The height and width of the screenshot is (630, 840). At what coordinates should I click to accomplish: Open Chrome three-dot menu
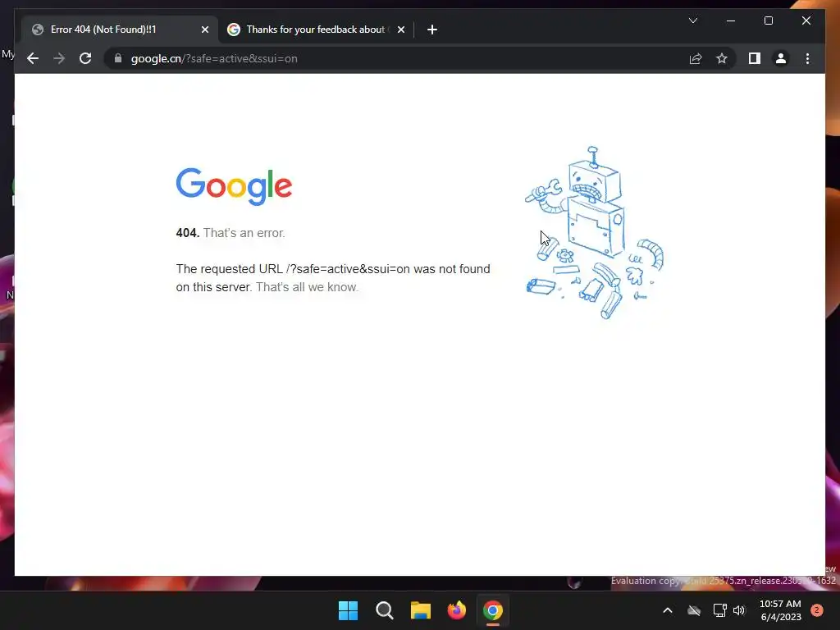(x=807, y=58)
